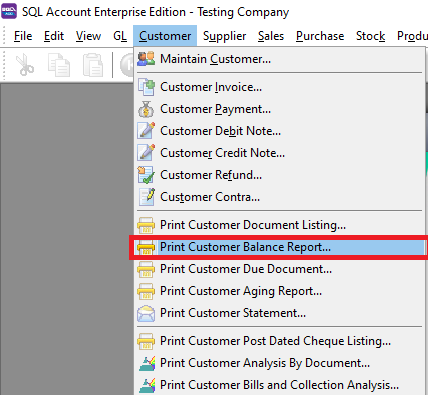Click the Customer Refund checkmark icon
This screenshot has height=395, width=428.
point(146,175)
